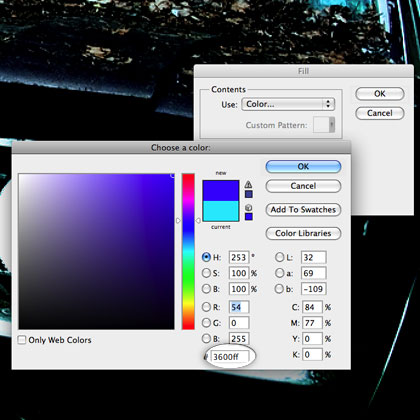Select the R red radio button
Viewport: 420px width, 420px height.
pyautogui.click(x=206, y=307)
